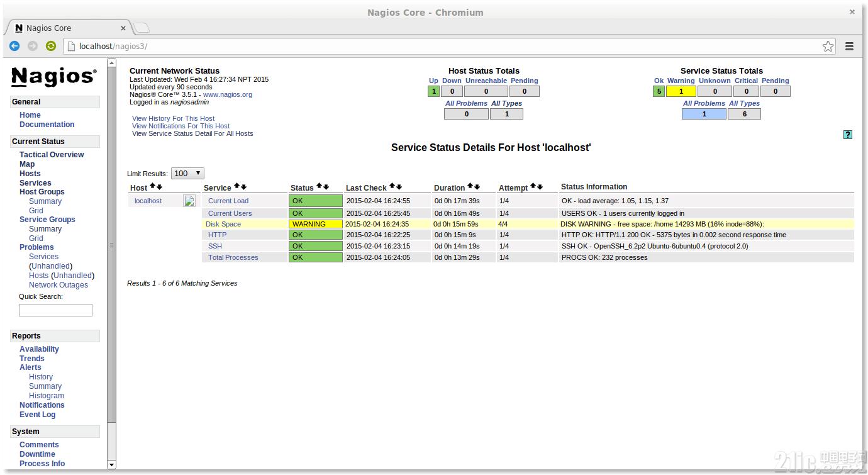Open Problems in the sidebar
This screenshot has height=475, width=868.
pyautogui.click(x=36, y=247)
